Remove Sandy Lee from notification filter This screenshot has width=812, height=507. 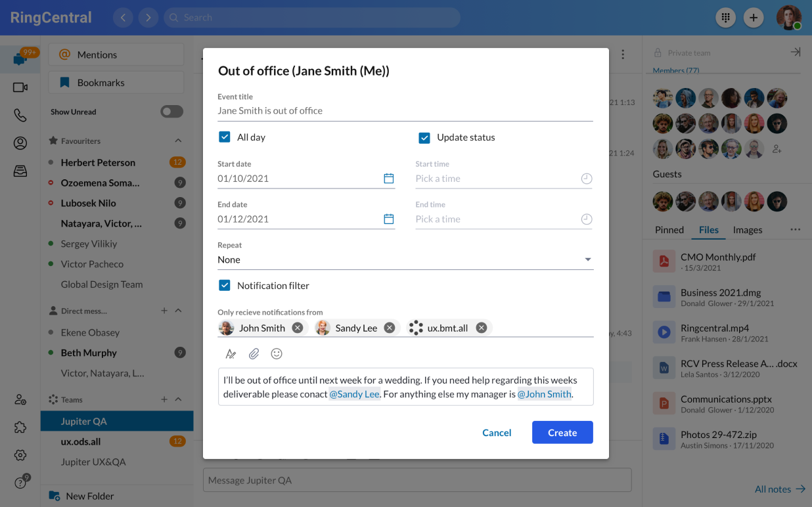[389, 327]
